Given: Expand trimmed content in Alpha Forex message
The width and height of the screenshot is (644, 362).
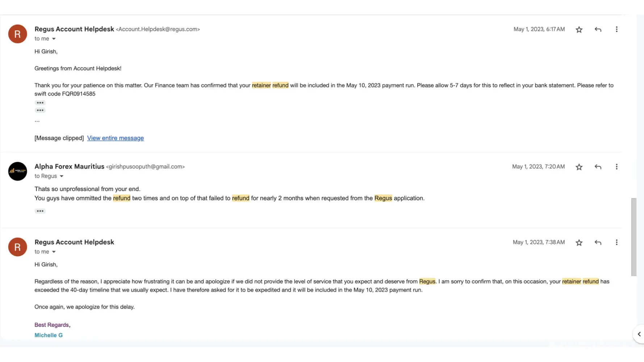Looking at the screenshot, I should 40,211.
